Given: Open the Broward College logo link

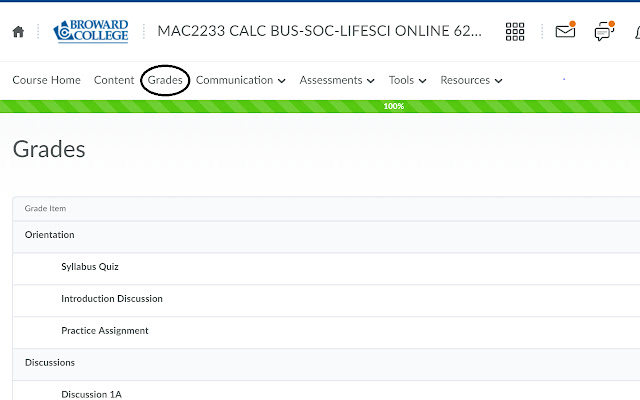Looking at the screenshot, I should pos(93,30).
